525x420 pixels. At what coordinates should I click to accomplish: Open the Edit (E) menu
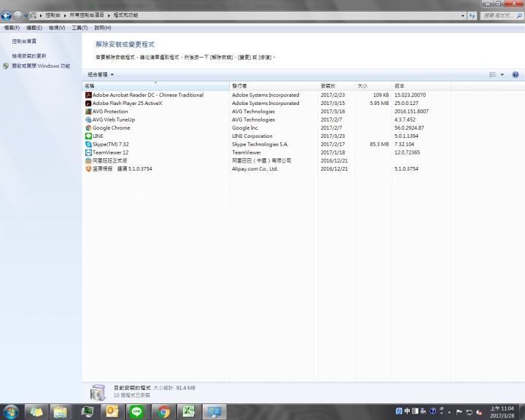34,28
